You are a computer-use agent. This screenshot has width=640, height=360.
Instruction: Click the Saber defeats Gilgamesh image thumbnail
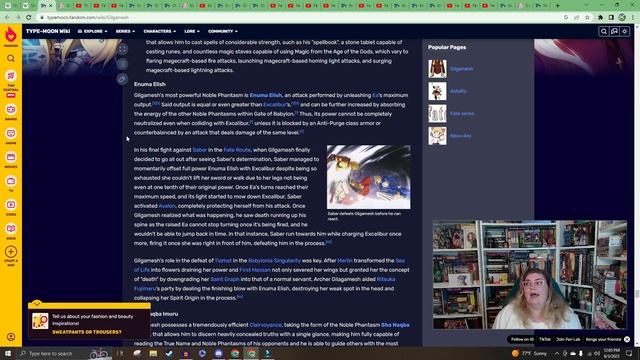(369, 177)
